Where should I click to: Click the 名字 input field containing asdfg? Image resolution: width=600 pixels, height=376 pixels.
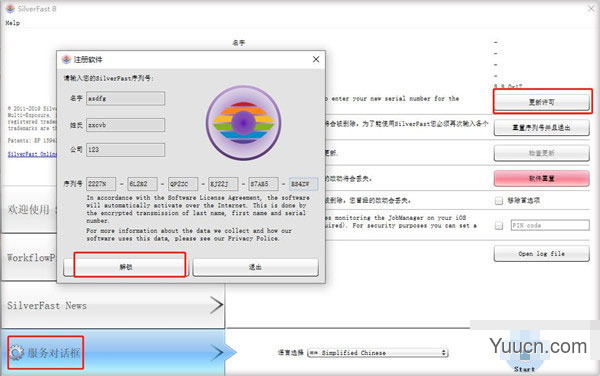point(126,98)
